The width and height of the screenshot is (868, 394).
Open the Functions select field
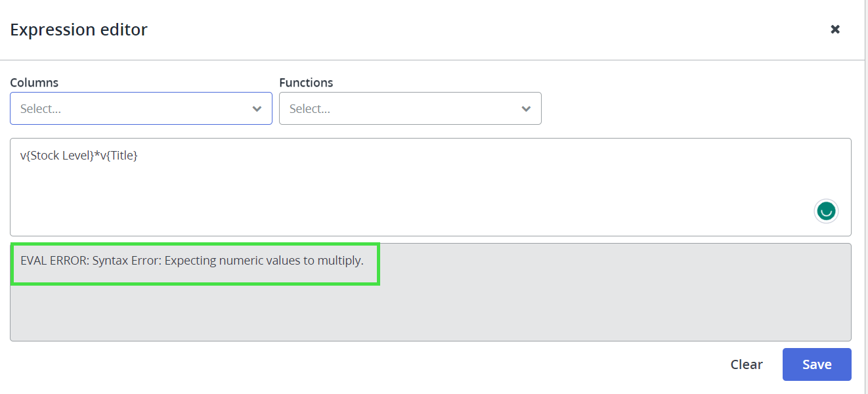(401, 109)
